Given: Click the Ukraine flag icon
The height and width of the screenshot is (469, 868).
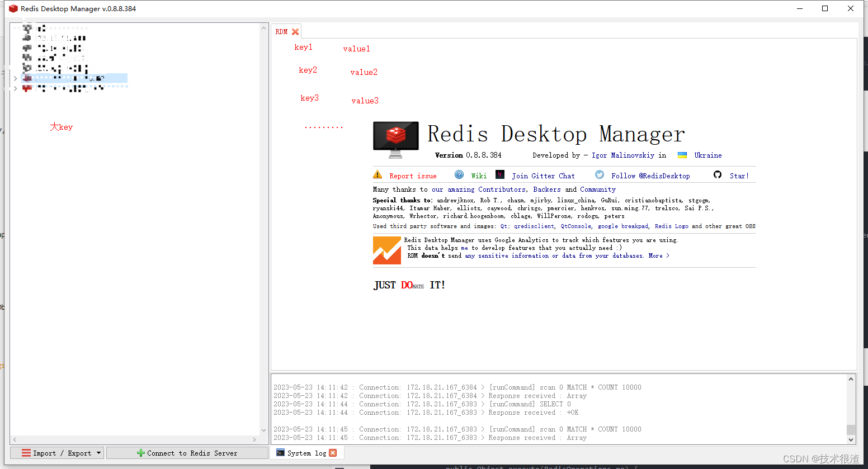Looking at the screenshot, I should click(x=682, y=155).
